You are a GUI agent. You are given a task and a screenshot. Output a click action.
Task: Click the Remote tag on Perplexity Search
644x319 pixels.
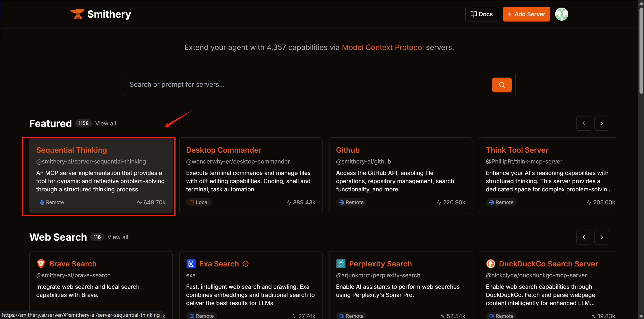351,316
